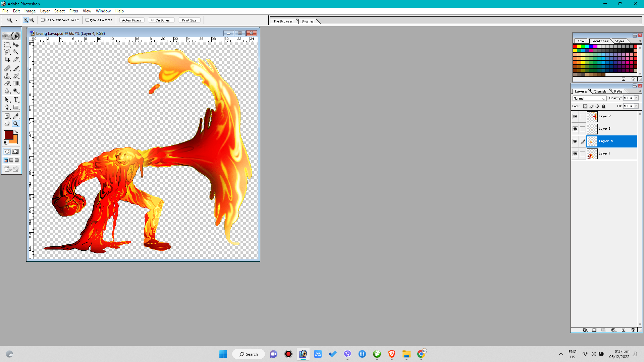Screen dimensions: 644x362
Task: Create new fill or adjustment layer
Action: (x=613, y=330)
